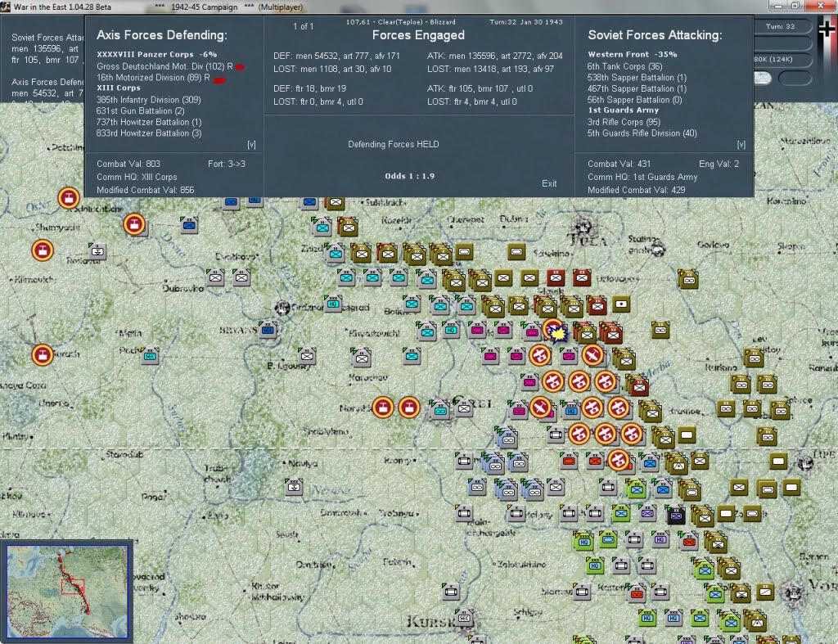The height and width of the screenshot is (644, 838).
Task: Click the Ordzhonikidzegrad city icon
Action: point(282,308)
